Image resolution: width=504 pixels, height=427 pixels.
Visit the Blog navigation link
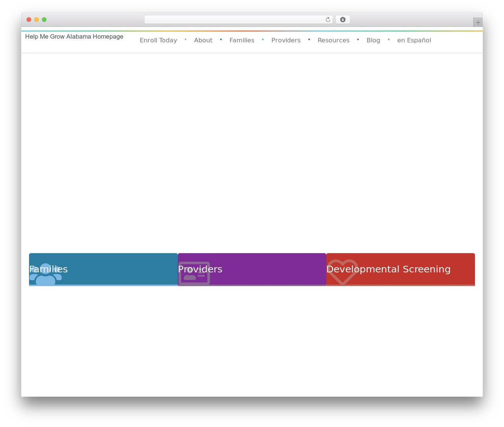pos(373,40)
